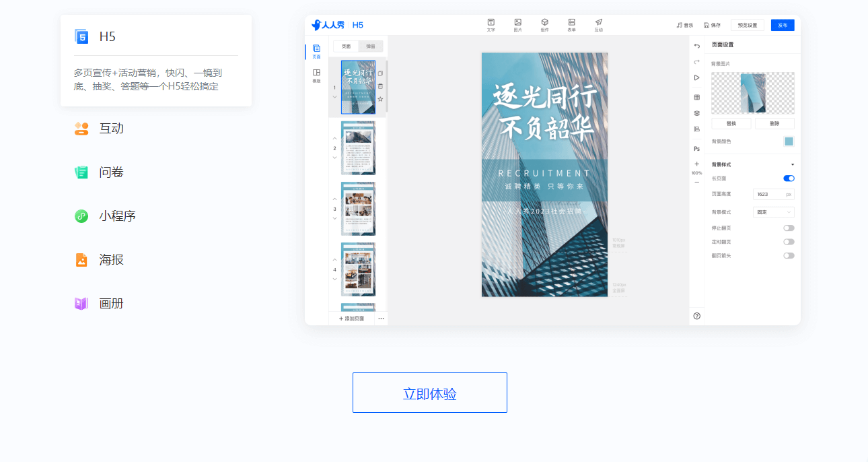This screenshot has height=462, width=868.
Task: Turn on the 翻页箭头 switch
Action: coord(789,255)
